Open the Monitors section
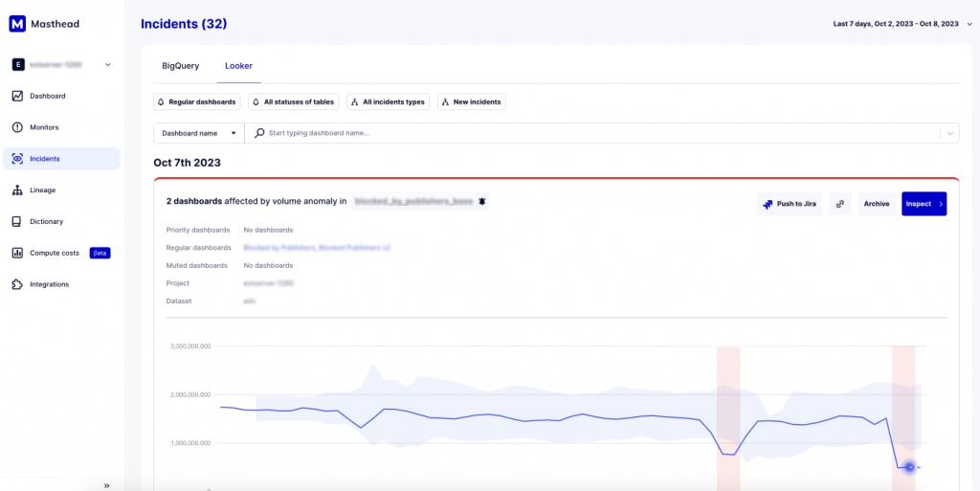 (44, 127)
